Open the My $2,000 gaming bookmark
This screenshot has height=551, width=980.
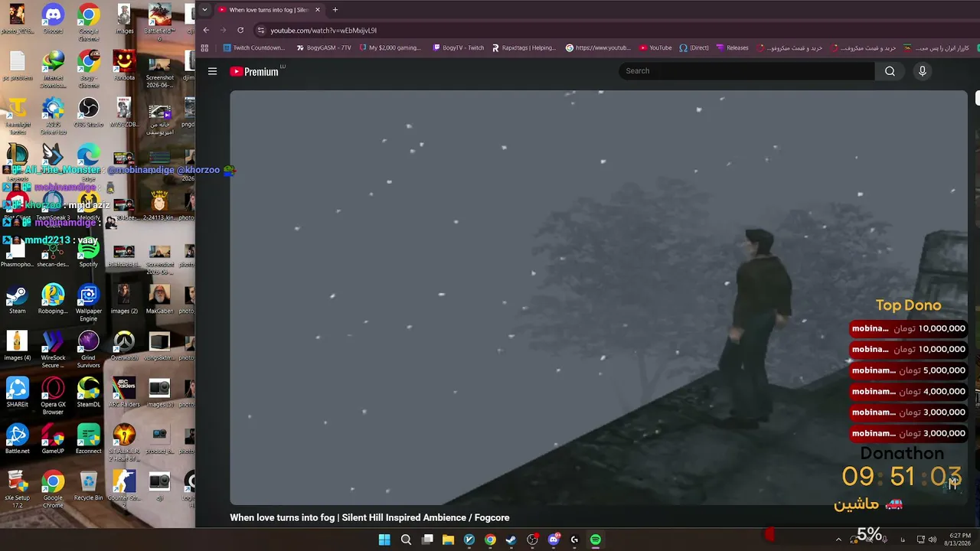point(390,47)
